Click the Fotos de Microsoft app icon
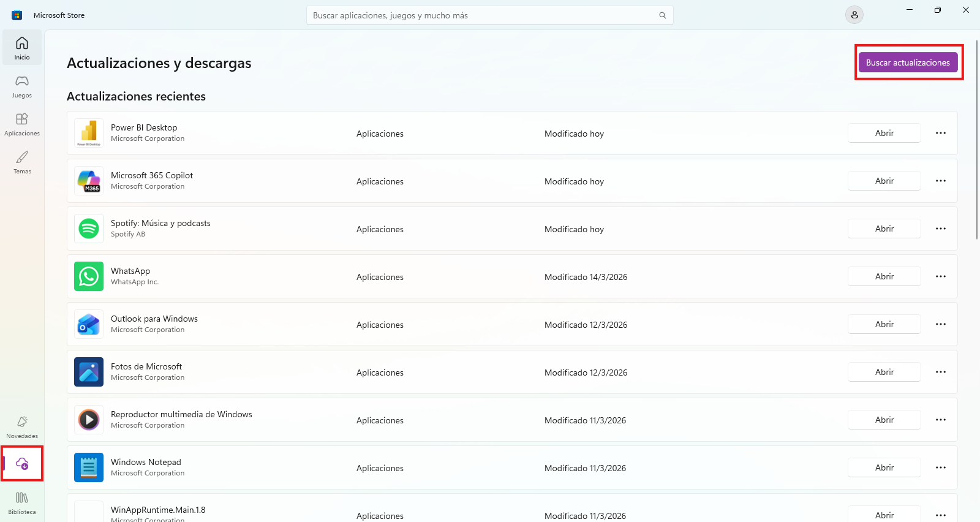The height and width of the screenshot is (522, 980). [89, 372]
